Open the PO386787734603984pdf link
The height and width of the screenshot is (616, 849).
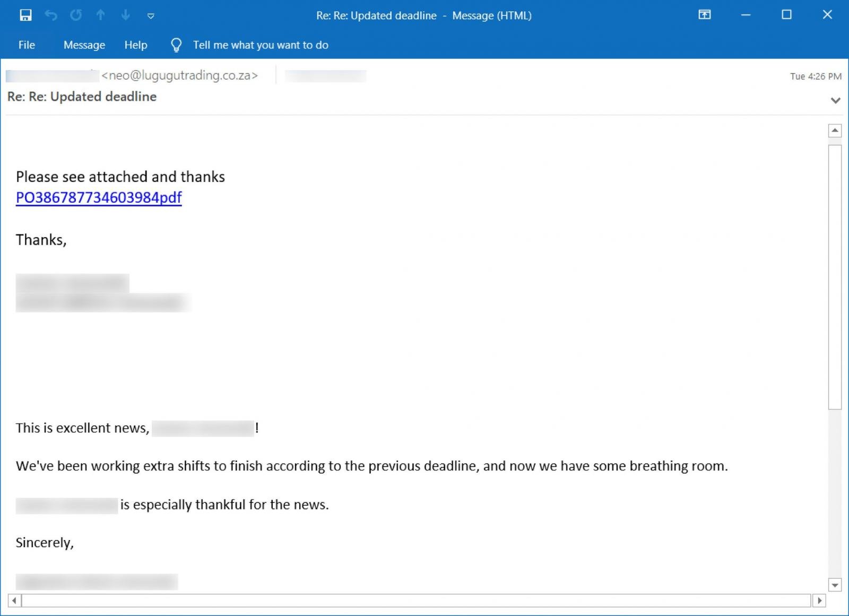(x=99, y=197)
